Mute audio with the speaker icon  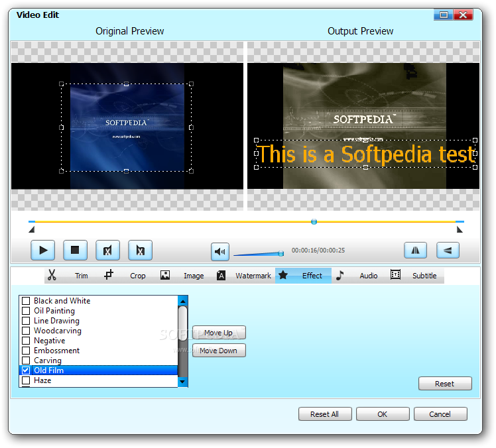coord(220,252)
